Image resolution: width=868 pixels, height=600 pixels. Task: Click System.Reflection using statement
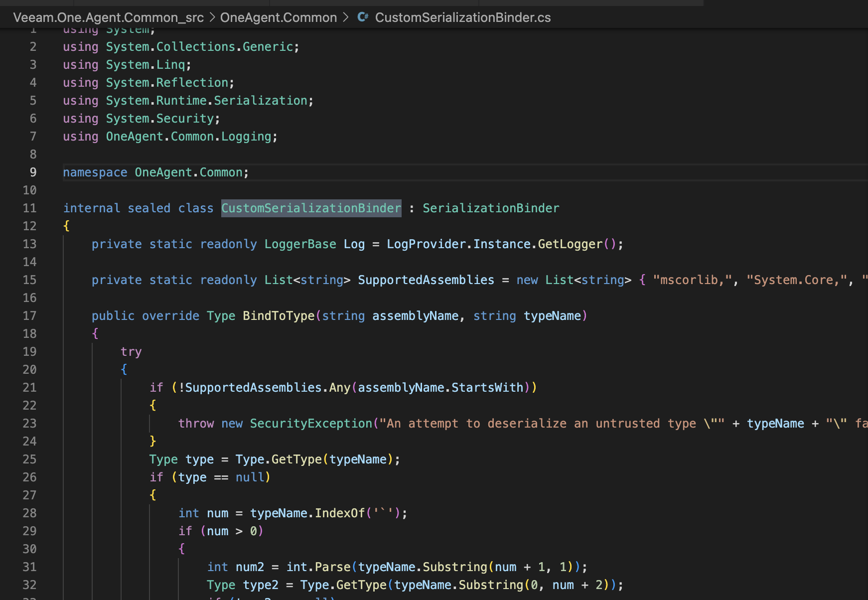tap(148, 83)
